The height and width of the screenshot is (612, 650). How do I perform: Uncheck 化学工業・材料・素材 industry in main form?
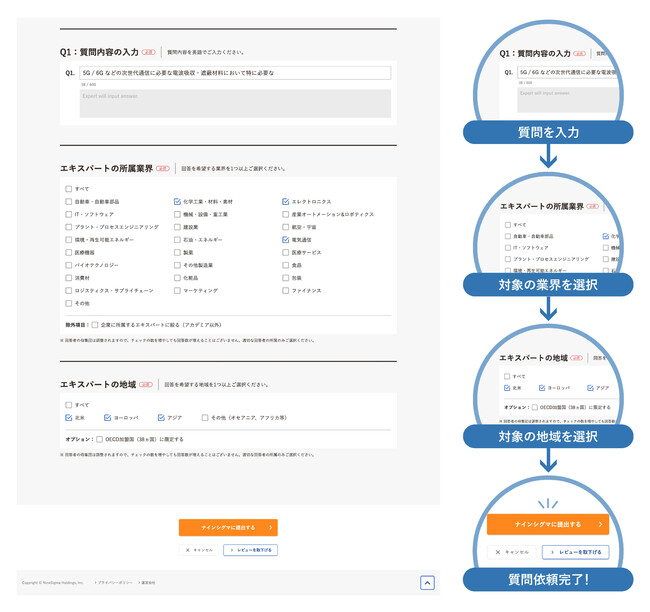click(177, 201)
